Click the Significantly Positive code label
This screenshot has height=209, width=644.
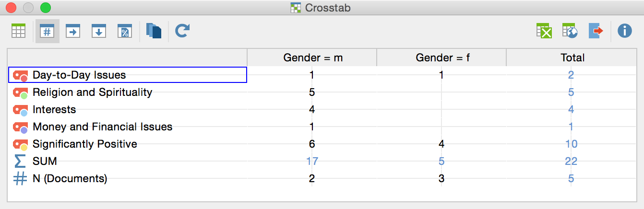pyautogui.click(x=85, y=144)
